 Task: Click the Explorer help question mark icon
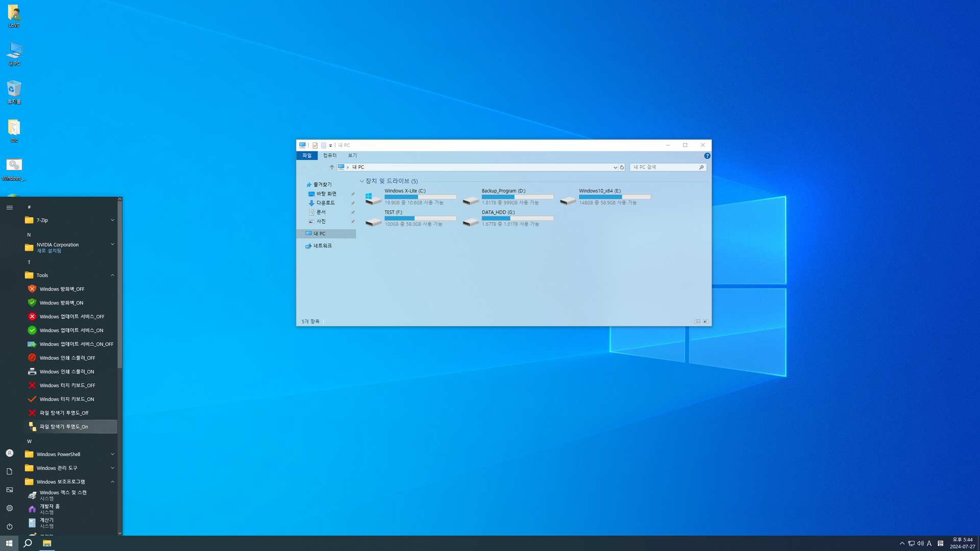tap(707, 156)
